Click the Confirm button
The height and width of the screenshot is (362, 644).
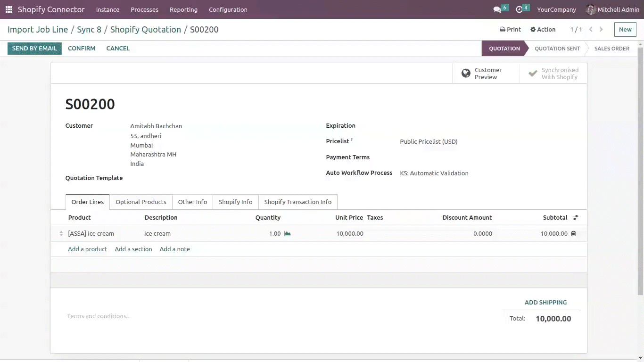click(x=82, y=48)
